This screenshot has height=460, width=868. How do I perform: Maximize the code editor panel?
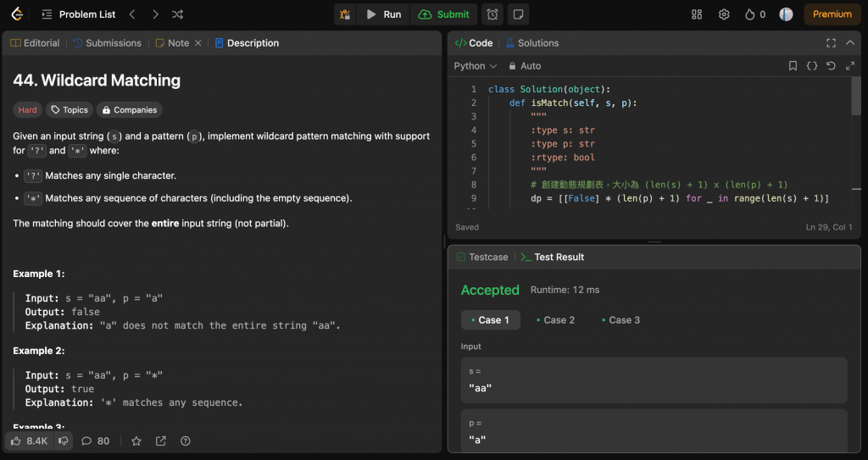[x=831, y=43]
